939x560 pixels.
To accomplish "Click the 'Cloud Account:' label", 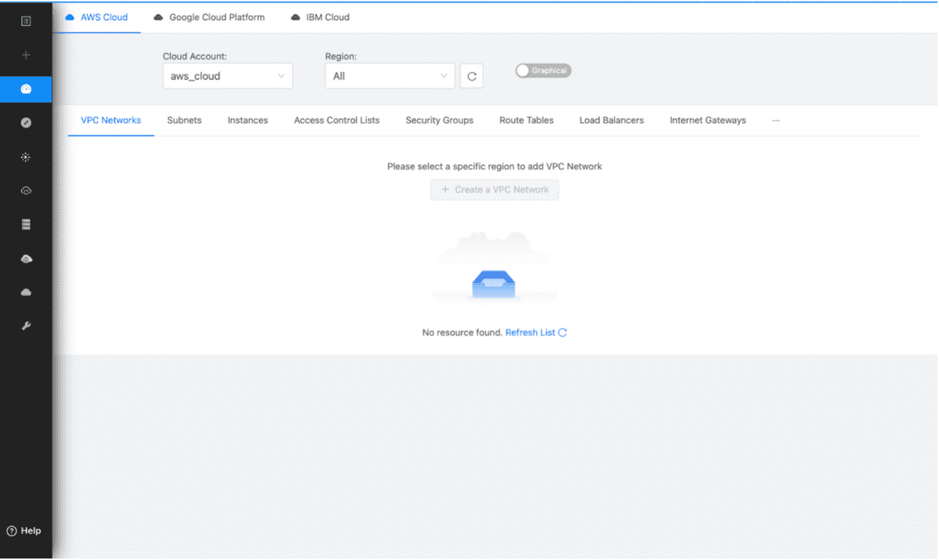I will click(195, 56).
